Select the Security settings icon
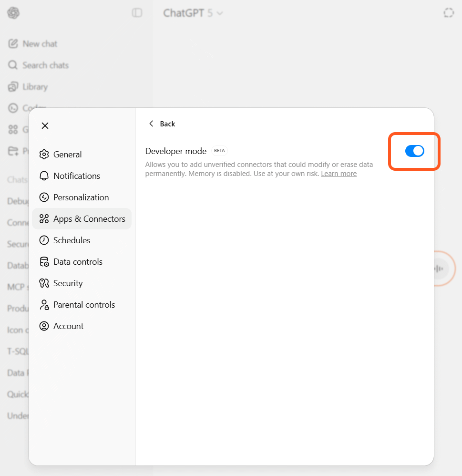 44,283
